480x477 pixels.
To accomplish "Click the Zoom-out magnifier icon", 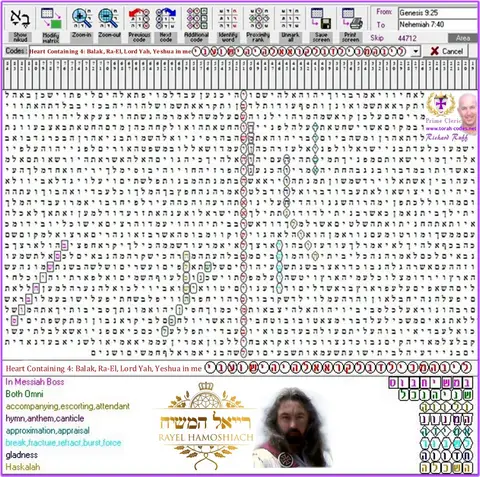I will (109, 18).
